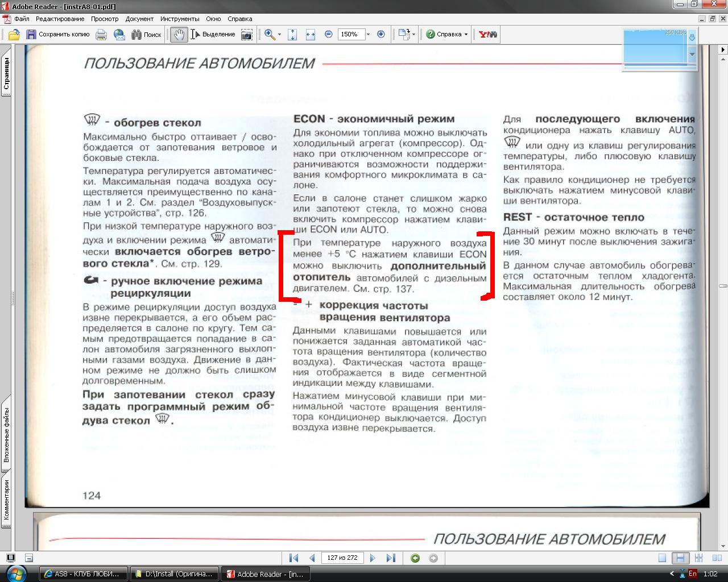Click the Snapshot camera tool

click(x=247, y=35)
